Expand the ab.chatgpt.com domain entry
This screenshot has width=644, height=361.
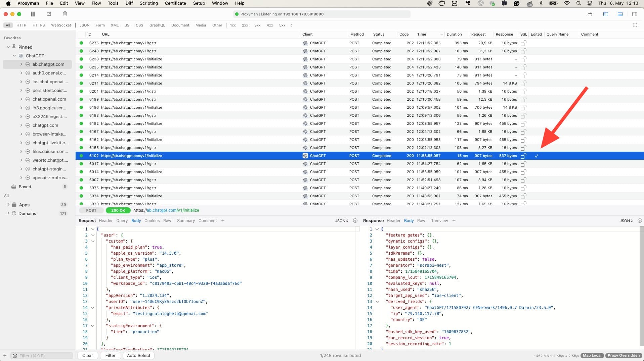[x=21, y=64]
